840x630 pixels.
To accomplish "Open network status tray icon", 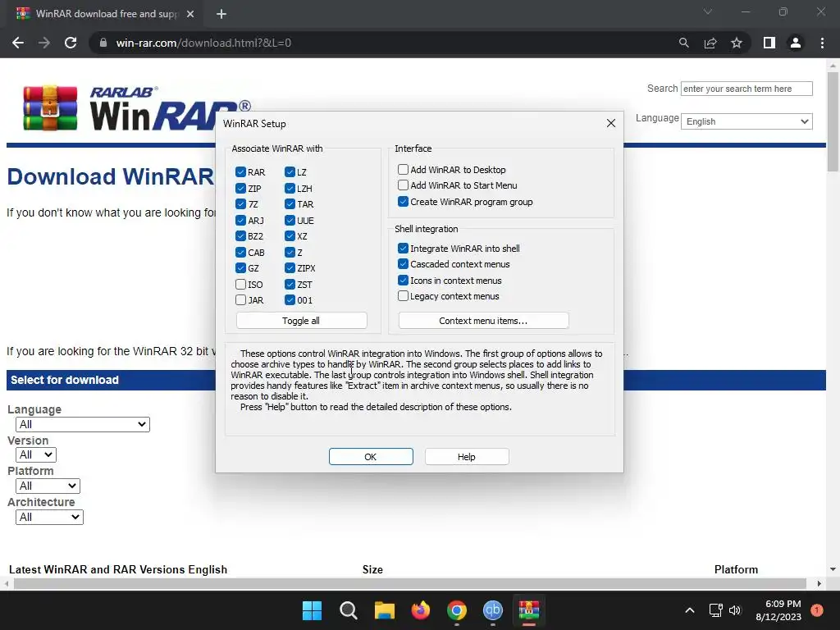I will pyautogui.click(x=715, y=610).
